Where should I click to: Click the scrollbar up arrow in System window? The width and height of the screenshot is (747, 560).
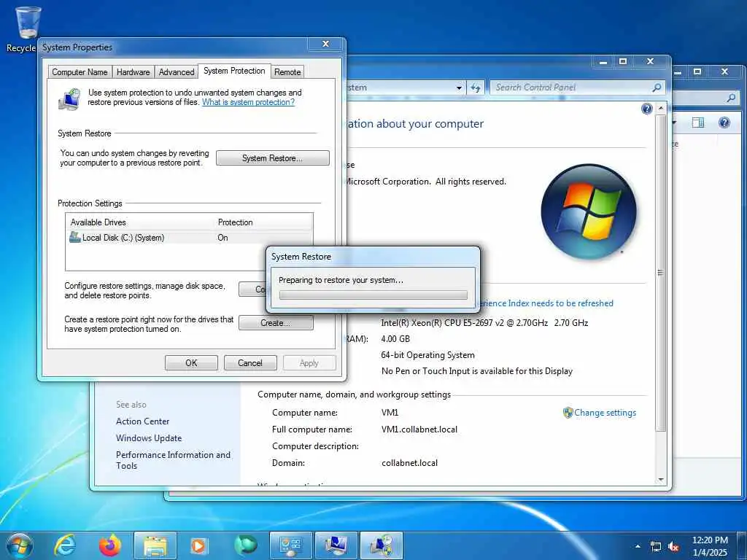pyautogui.click(x=660, y=109)
